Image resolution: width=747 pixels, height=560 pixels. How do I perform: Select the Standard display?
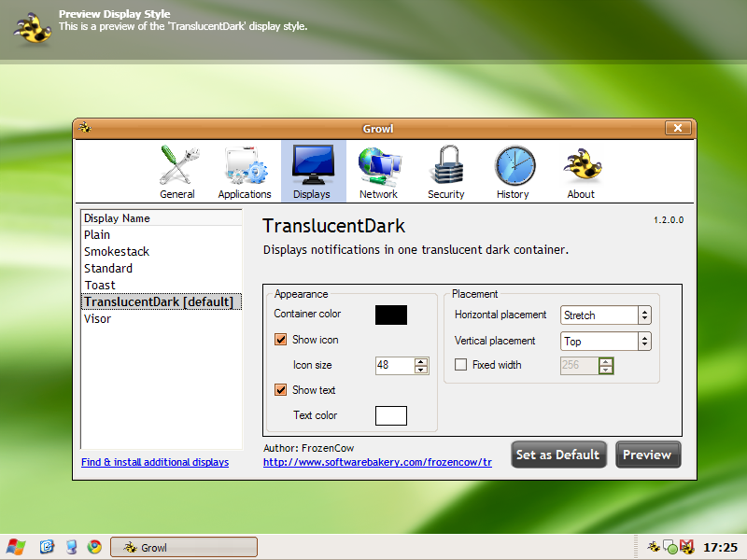click(161, 268)
